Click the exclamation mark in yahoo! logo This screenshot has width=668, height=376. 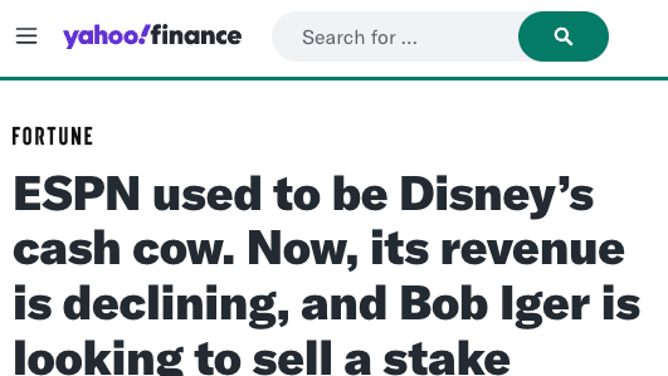(x=145, y=34)
